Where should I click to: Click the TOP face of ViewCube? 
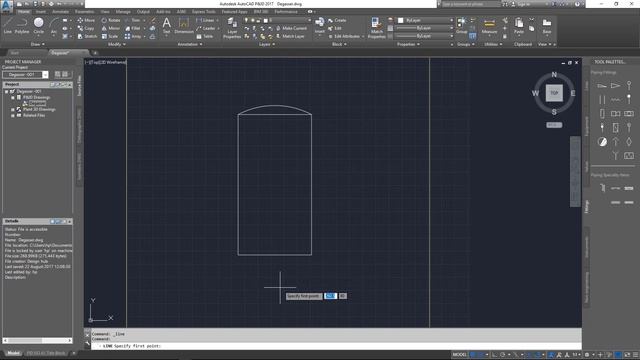554,93
